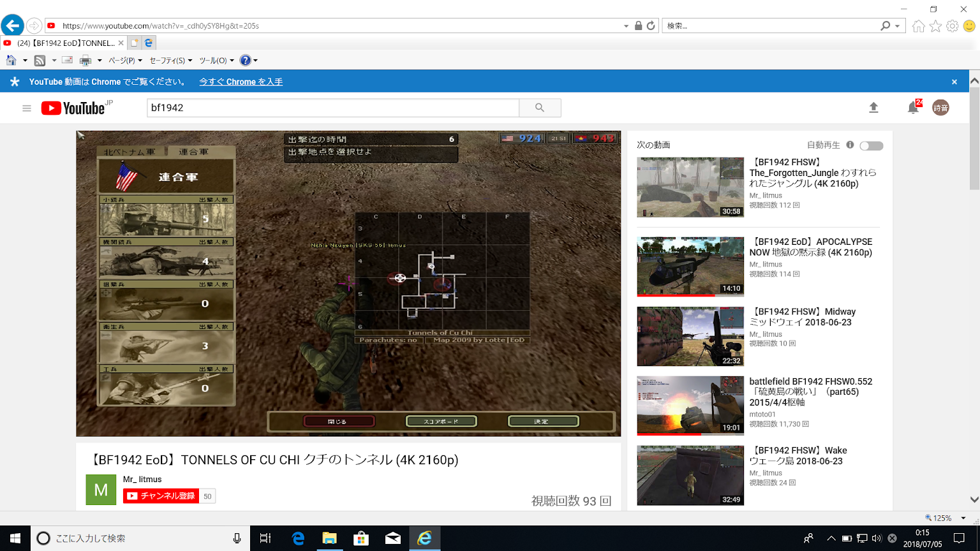The width and height of the screenshot is (980, 551).
Task: Open a new tab with the new-tab button
Action: [134, 43]
